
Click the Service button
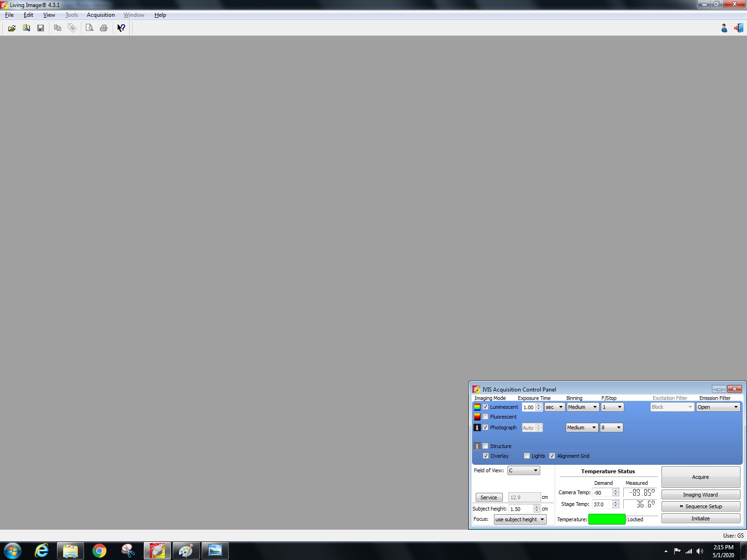pos(489,497)
